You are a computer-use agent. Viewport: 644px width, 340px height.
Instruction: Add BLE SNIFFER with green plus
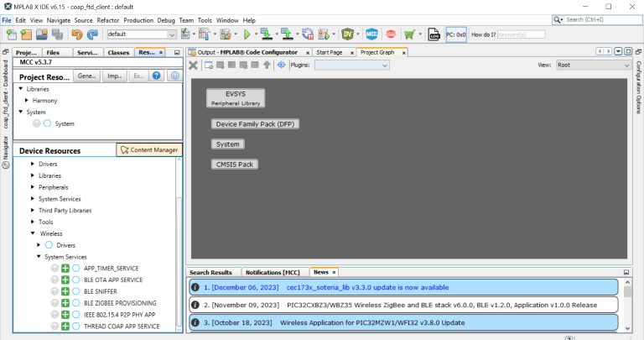click(x=65, y=291)
